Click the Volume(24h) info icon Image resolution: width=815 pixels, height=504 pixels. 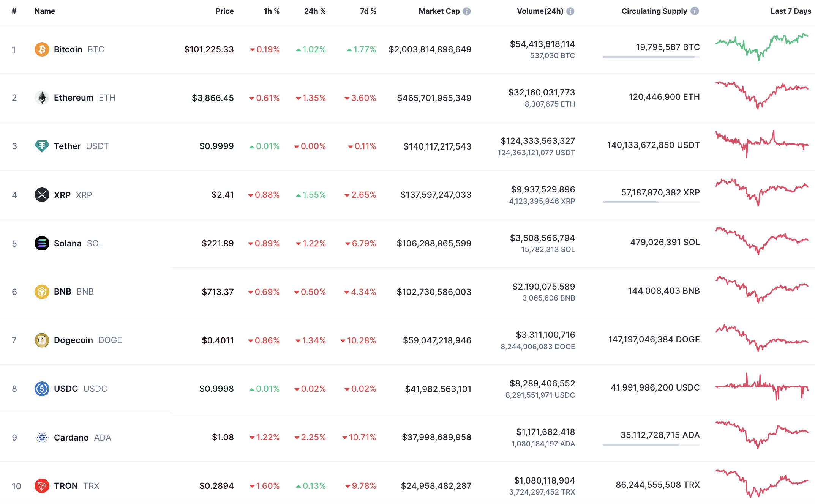click(570, 11)
